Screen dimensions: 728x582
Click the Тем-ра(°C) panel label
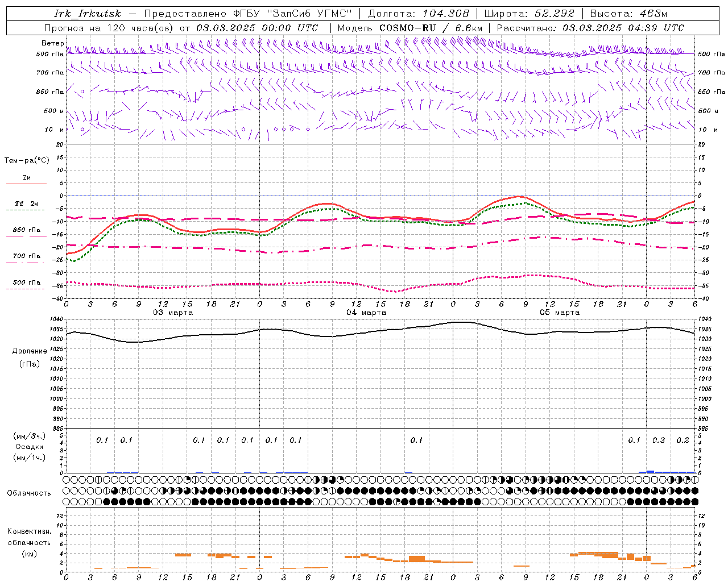(27, 161)
